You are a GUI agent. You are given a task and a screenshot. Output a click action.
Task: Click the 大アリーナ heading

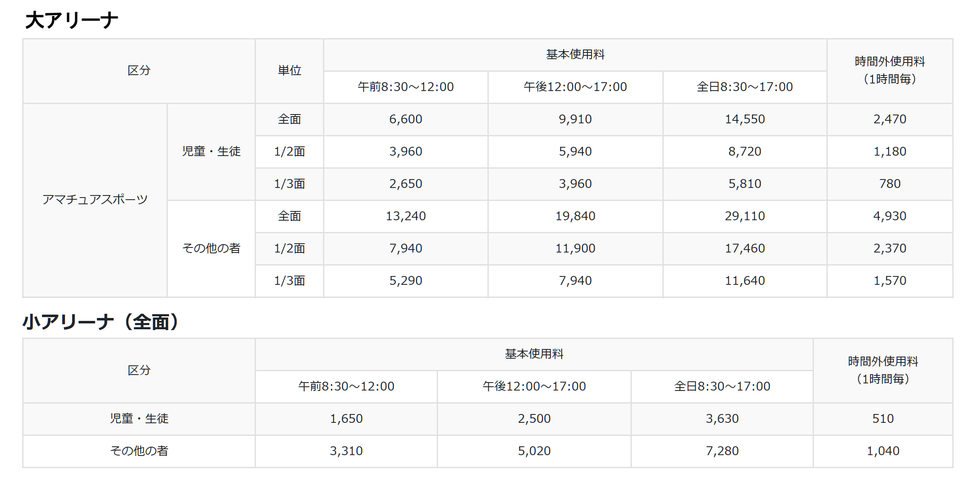click(71, 20)
